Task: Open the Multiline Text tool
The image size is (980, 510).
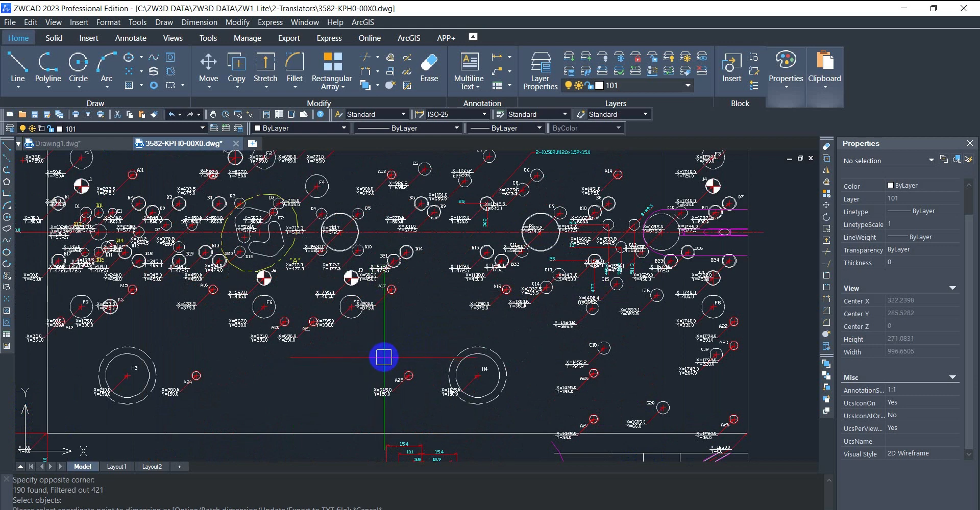Action: [x=469, y=70]
